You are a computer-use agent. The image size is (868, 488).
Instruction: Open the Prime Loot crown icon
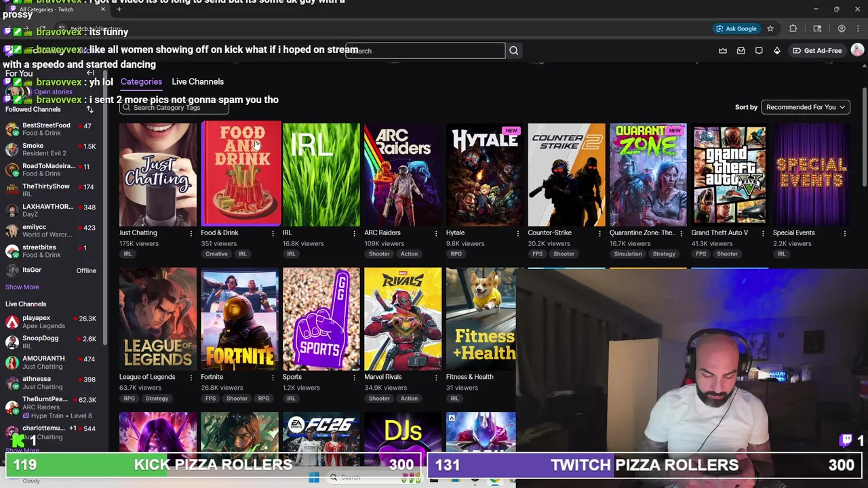pos(723,51)
